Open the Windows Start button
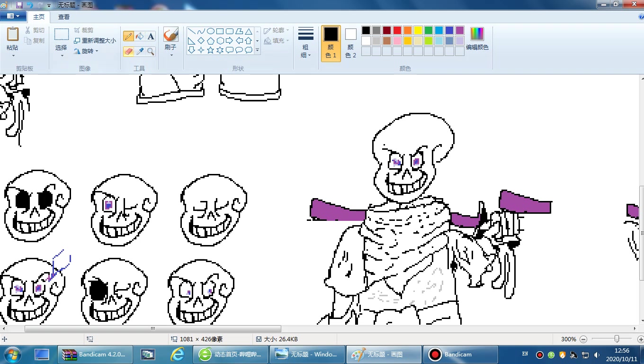The width and height of the screenshot is (644, 364). click(x=13, y=354)
